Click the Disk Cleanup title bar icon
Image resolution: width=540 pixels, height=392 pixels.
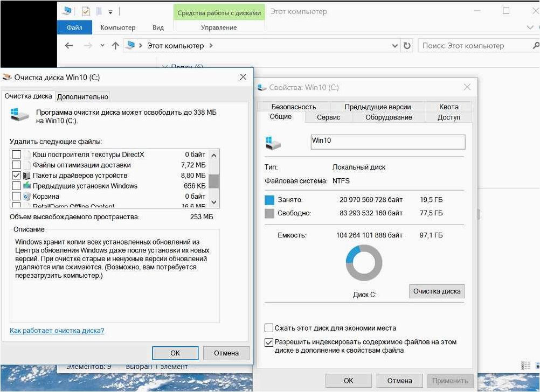tap(7, 78)
